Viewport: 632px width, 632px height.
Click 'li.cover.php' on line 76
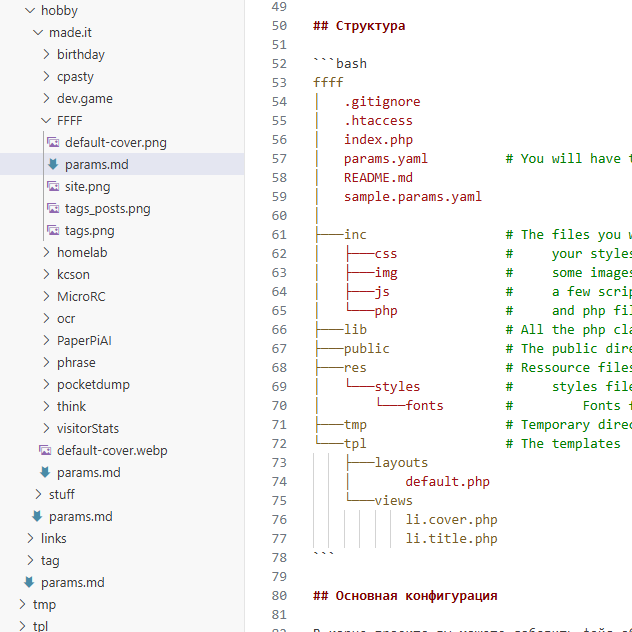tap(451, 520)
